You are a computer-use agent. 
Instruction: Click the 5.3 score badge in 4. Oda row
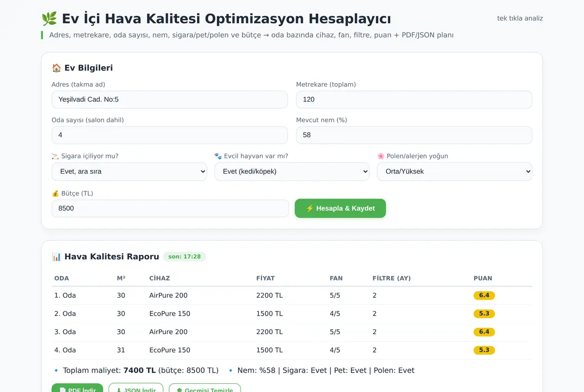coord(484,350)
